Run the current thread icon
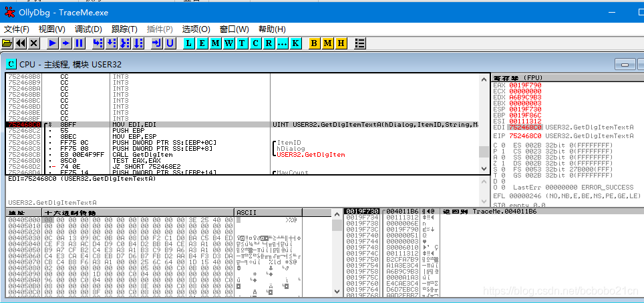Screen dimensions: 644x303 pos(65,43)
